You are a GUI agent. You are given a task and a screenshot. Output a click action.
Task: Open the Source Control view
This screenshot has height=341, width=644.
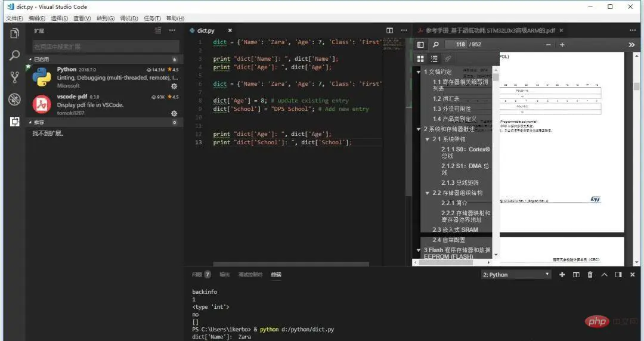pos(14,77)
